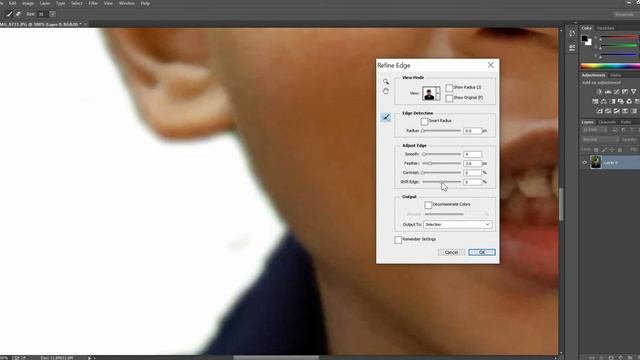Click the Feather slider track

[x=442, y=163]
